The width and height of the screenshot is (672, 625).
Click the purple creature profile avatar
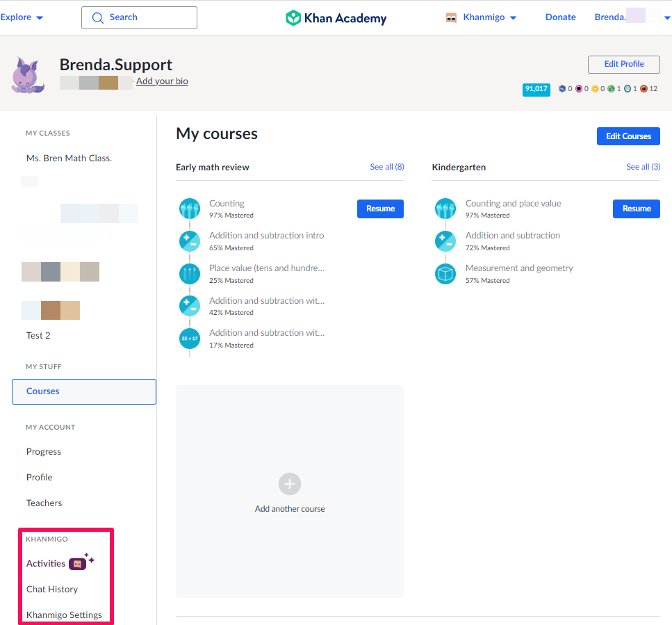point(28,76)
